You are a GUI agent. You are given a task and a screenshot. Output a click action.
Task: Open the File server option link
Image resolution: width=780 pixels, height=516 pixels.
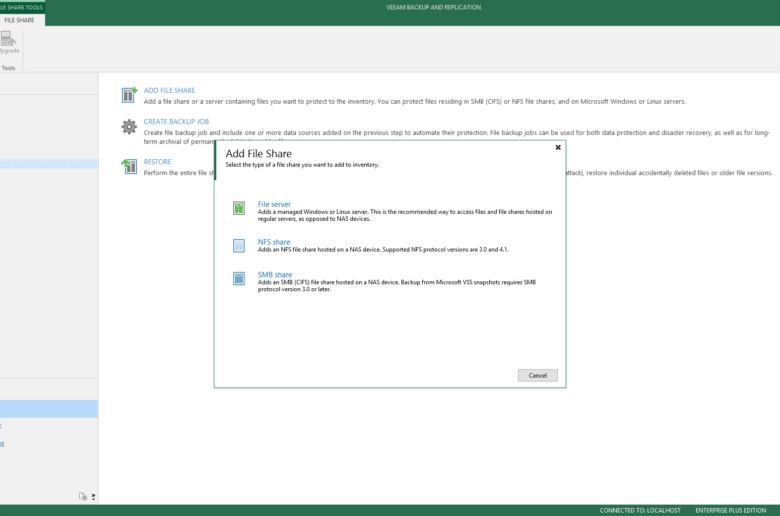(274, 204)
